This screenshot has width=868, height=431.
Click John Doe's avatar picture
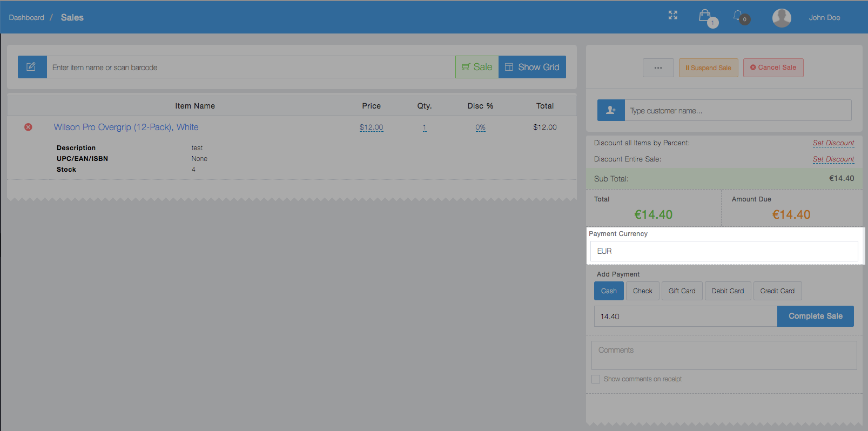[781, 18]
